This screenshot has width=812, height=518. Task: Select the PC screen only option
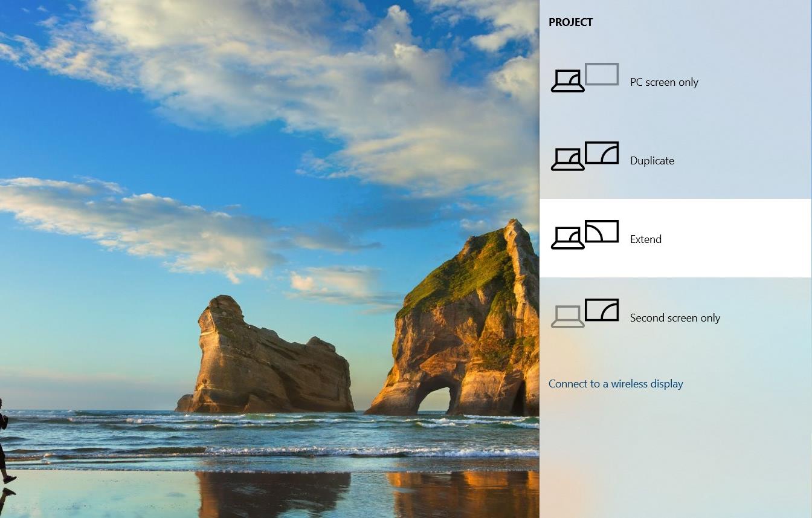pyautogui.click(x=675, y=81)
